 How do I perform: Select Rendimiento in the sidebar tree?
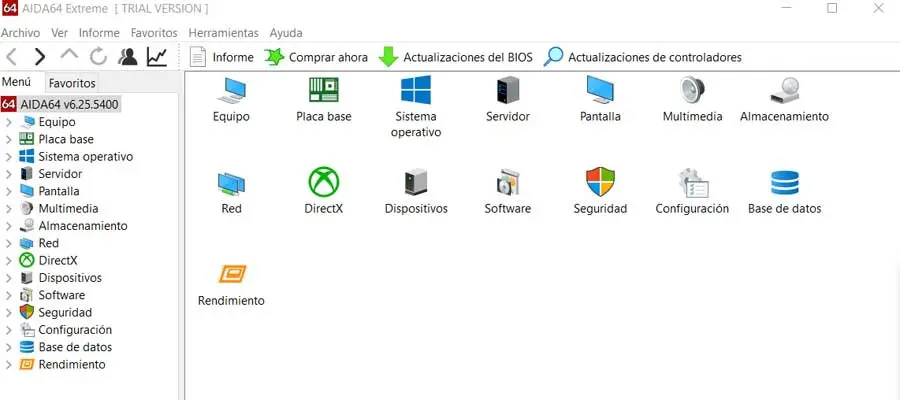tap(72, 364)
